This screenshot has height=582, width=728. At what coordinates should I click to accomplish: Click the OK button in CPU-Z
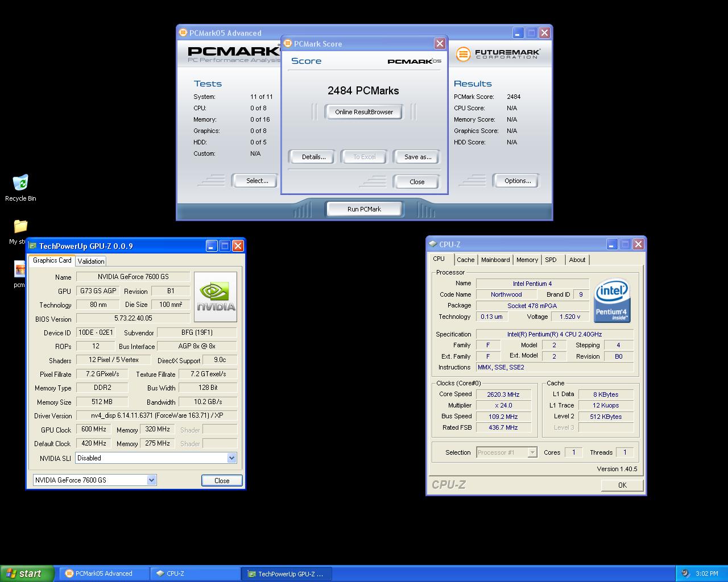pos(622,485)
